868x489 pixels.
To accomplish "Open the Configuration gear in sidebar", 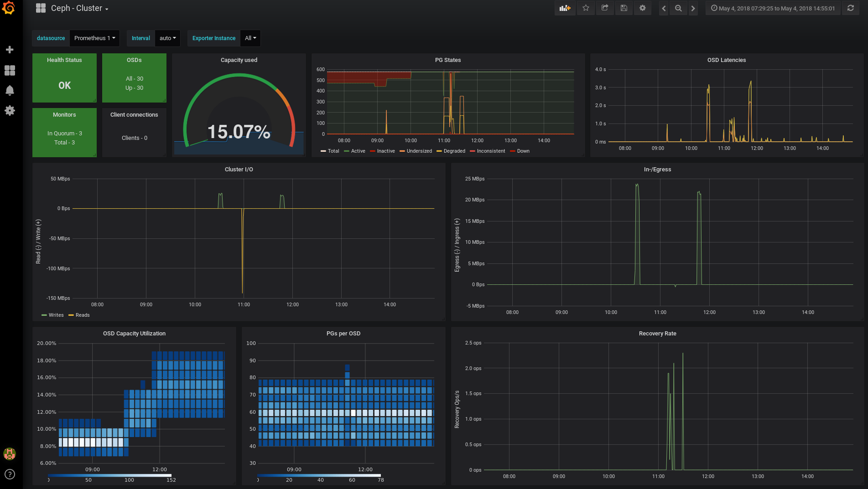I will 10,110.
